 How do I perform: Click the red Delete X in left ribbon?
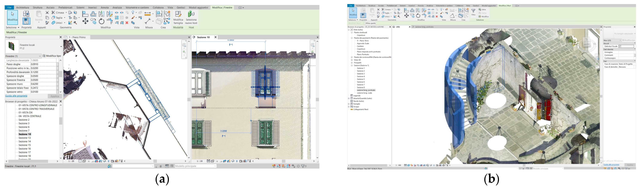(x=127, y=23)
